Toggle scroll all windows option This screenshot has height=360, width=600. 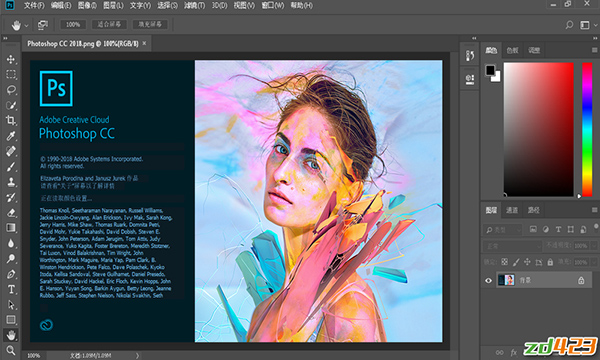tap(42, 25)
